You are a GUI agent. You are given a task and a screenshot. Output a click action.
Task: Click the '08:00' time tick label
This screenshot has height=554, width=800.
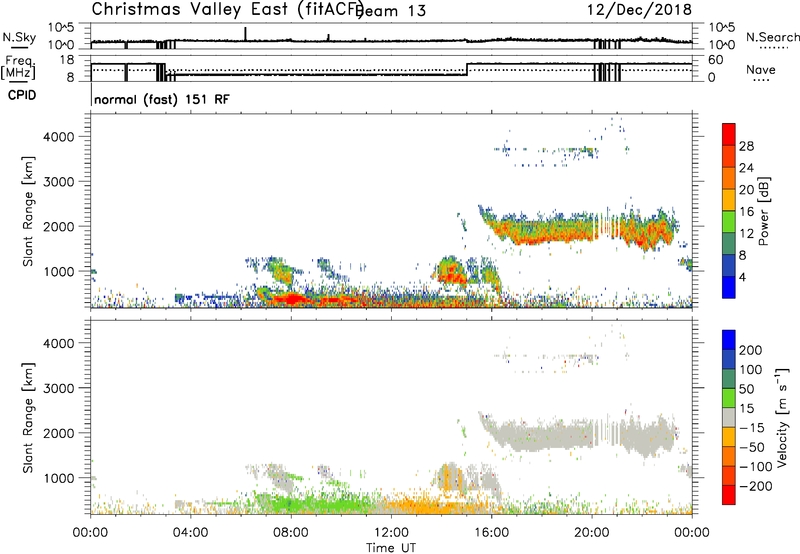[291, 533]
